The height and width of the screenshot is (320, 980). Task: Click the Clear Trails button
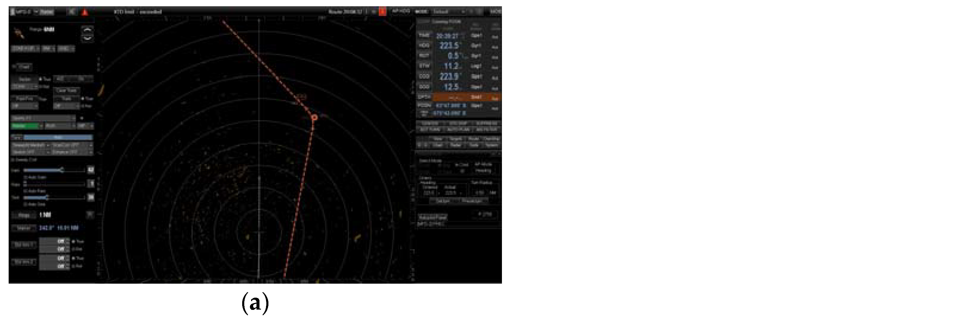point(67,91)
